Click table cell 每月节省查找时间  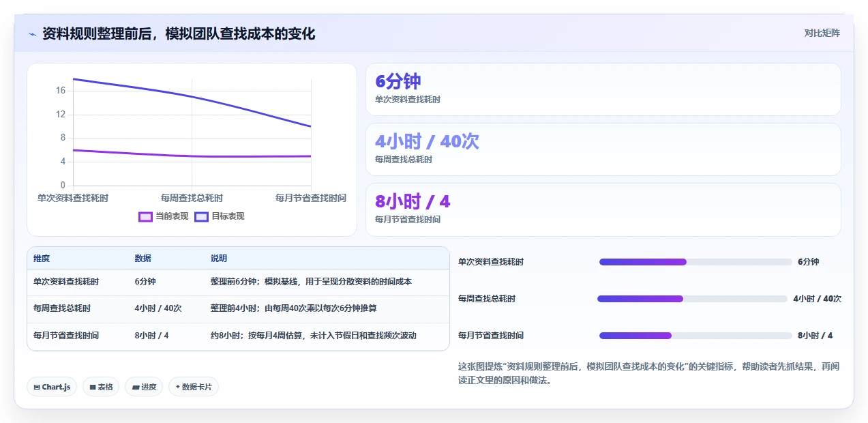point(66,336)
